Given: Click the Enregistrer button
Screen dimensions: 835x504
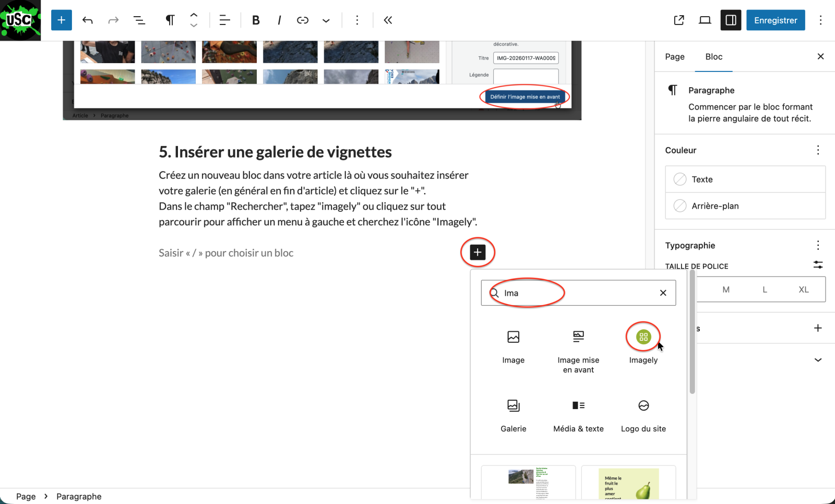Looking at the screenshot, I should pyautogui.click(x=775, y=20).
